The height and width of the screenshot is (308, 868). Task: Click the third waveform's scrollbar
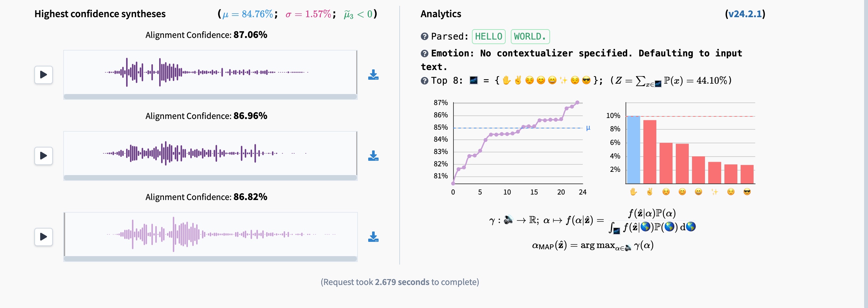[210, 259]
